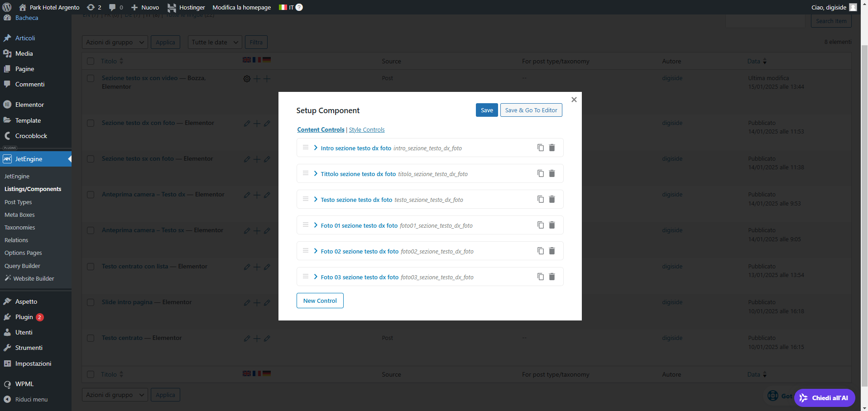Click the top Applica button
This screenshot has width=868, height=411.
(165, 42)
